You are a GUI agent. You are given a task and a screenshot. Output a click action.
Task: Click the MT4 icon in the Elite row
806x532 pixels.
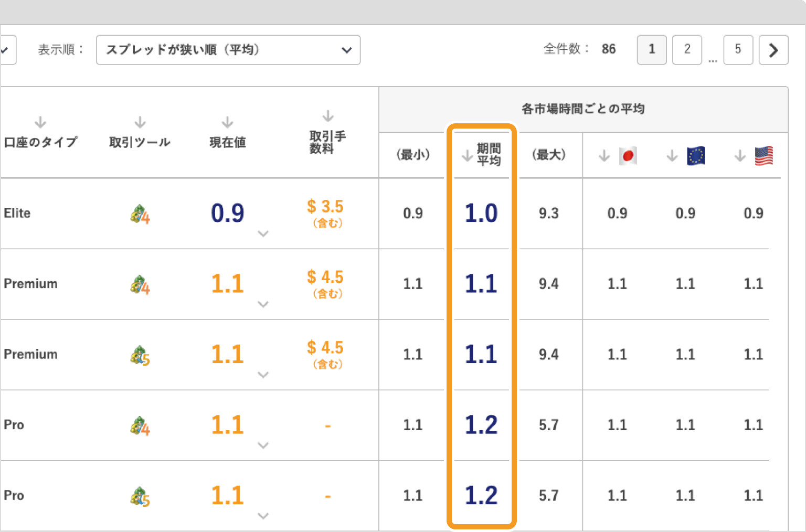140,214
